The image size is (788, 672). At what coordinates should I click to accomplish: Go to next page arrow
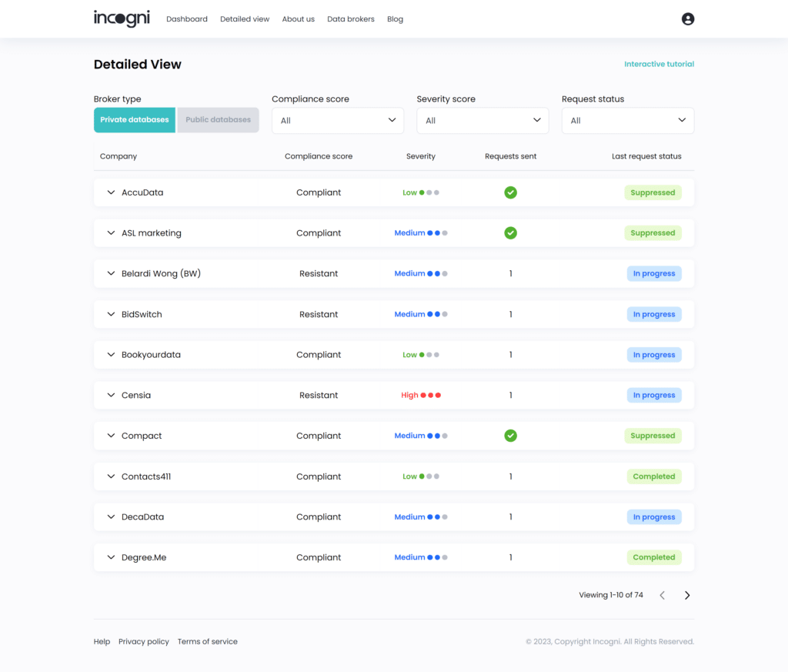pyautogui.click(x=687, y=595)
